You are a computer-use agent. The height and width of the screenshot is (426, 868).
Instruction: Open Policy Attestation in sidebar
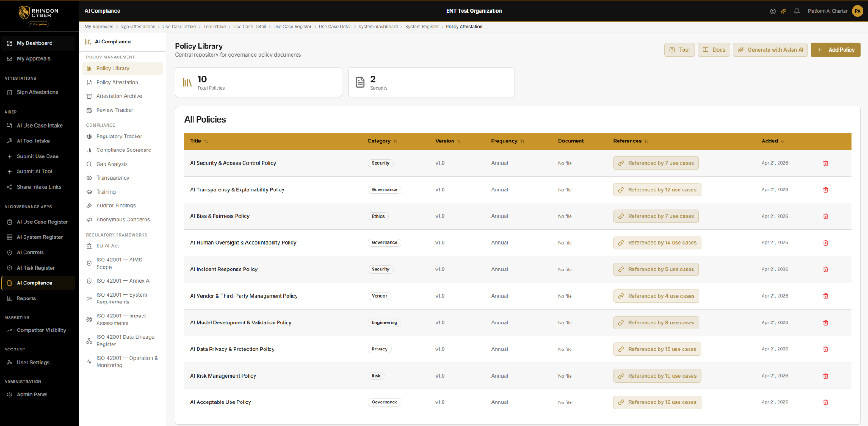[x=123, y=82]
